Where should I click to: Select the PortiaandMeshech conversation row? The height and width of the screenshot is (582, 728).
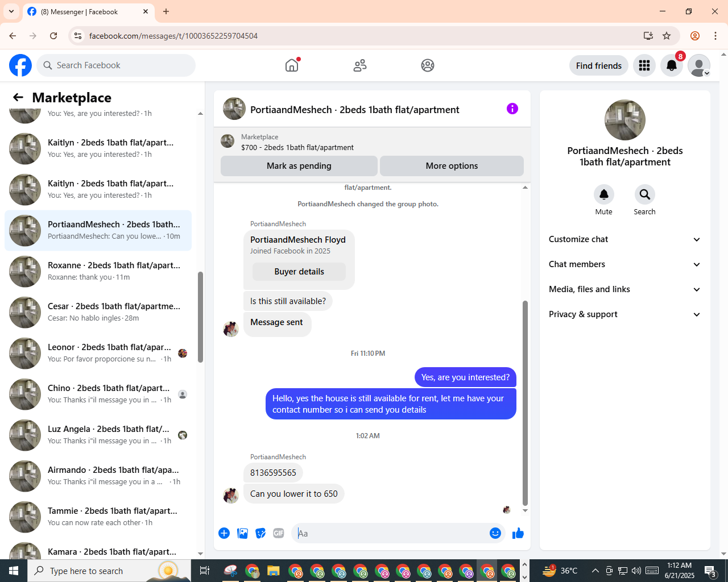tap(98, 231)
